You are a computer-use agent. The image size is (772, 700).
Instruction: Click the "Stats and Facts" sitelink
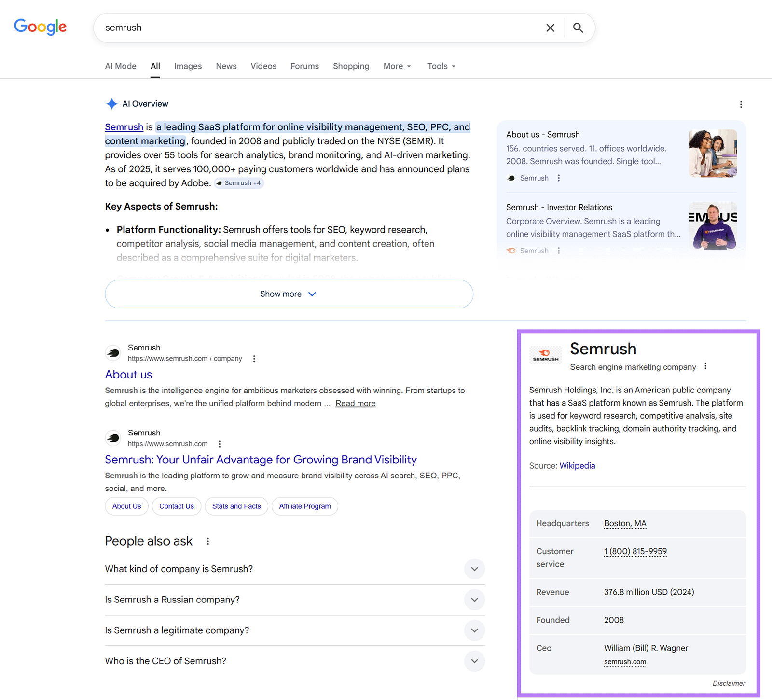tap(236, 506)
